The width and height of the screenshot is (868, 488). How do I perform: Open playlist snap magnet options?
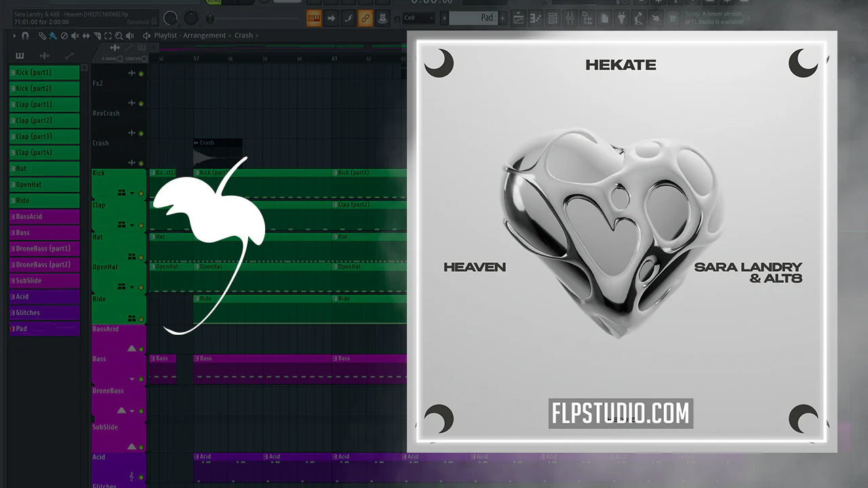pos(25,35)
